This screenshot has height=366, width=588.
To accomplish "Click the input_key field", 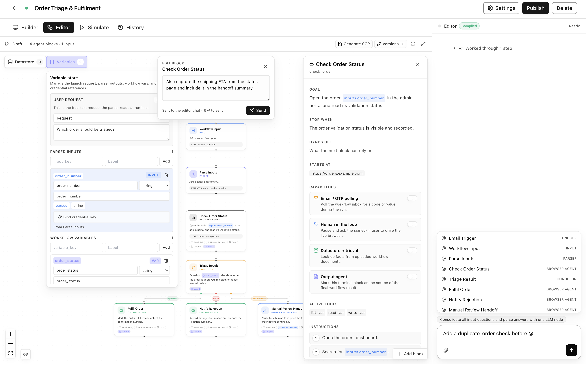I will (77, 162).
